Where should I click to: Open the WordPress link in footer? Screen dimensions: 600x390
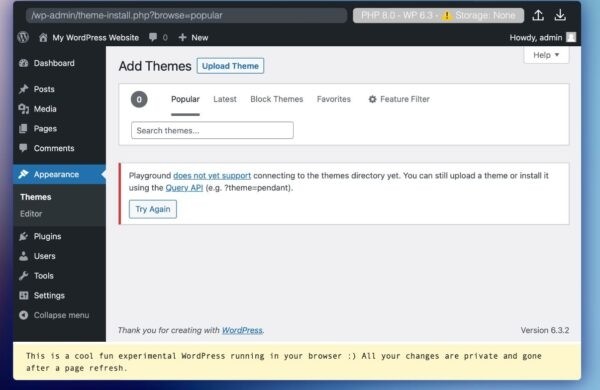coord(242,330)
